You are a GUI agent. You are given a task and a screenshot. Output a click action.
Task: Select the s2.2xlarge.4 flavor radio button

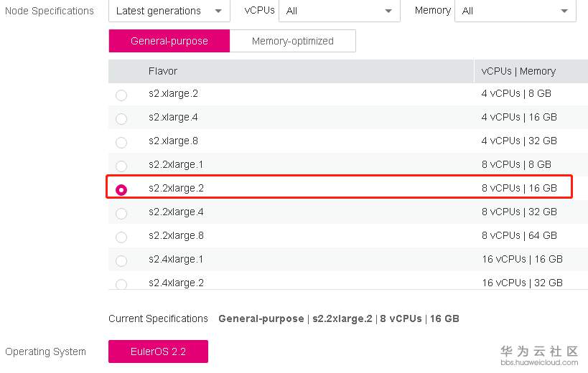(x=121, y=214)
